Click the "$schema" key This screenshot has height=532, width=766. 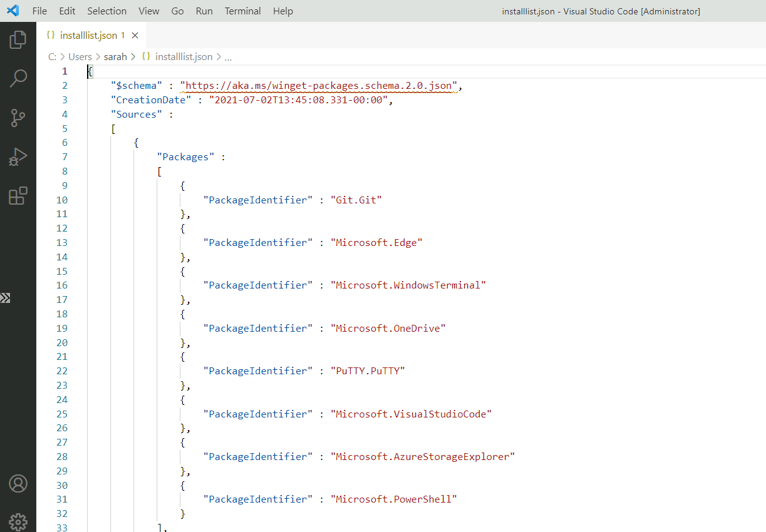137,86
